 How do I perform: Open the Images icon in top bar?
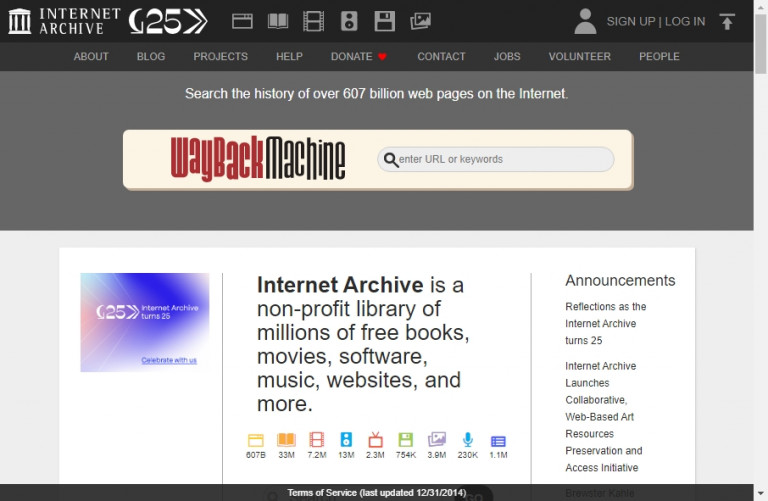tap(420, 22)
